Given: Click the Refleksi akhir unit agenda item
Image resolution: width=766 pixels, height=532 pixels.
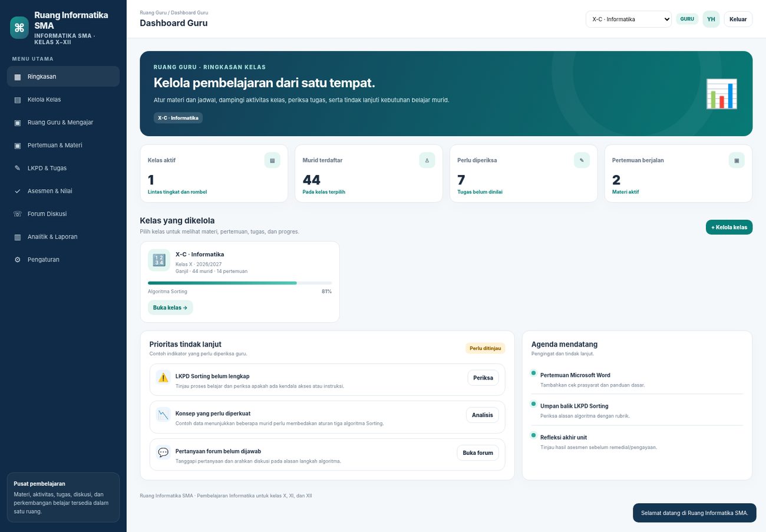Looking at the screenshot, I should pos(637,442).
